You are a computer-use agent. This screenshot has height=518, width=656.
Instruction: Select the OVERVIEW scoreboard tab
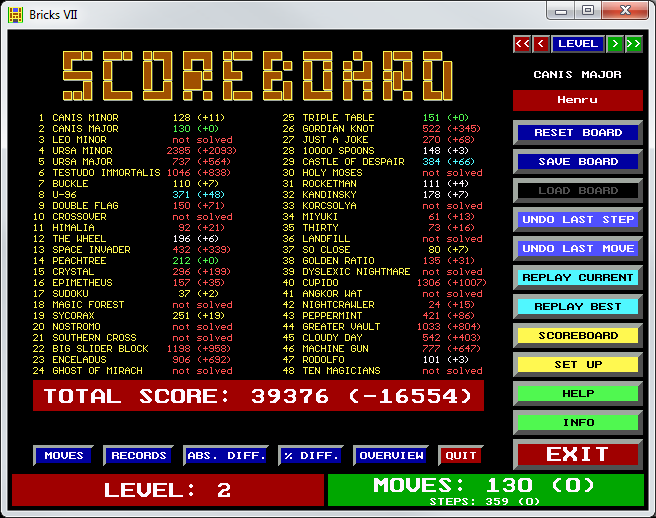[390, 456]
